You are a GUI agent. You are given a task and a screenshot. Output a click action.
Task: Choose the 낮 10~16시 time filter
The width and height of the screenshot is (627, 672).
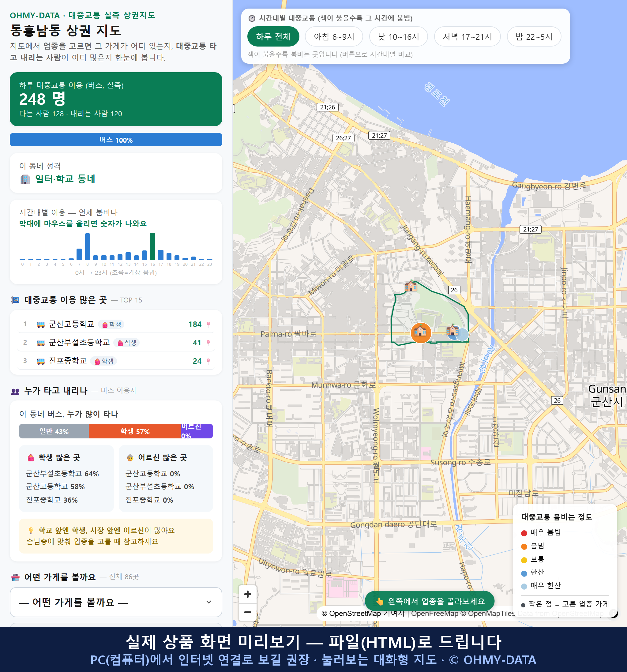pos(398,36)
